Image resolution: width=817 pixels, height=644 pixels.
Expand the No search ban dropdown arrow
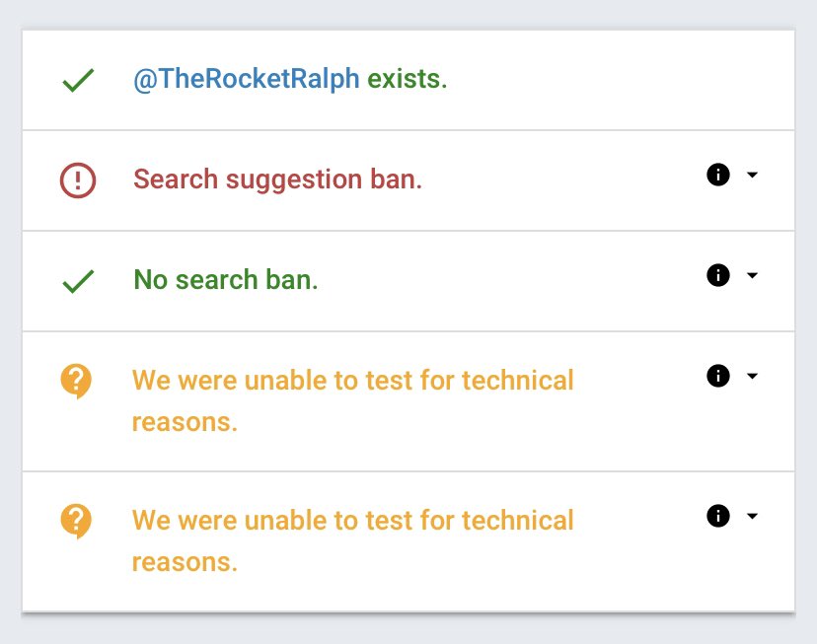click(752, 275)
